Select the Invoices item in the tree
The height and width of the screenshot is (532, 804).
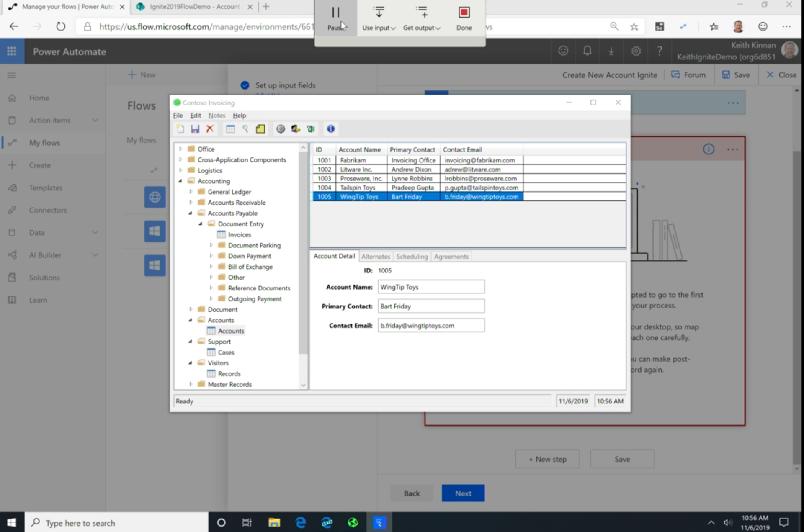(x=240, y=235)
